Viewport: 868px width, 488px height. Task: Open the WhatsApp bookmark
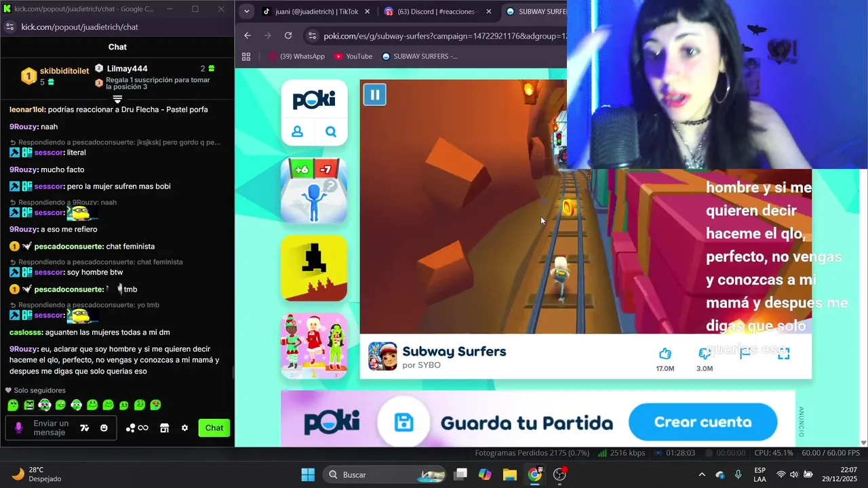(x=296, y=56)
